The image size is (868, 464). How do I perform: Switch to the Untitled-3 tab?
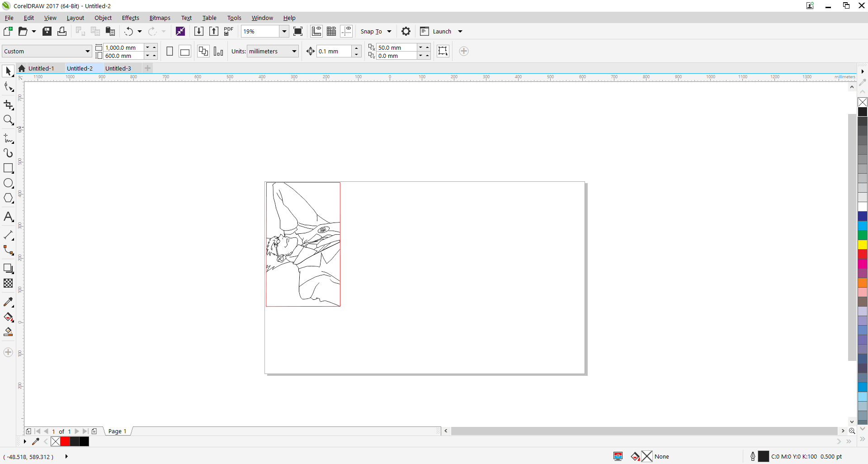click(118, 68)
